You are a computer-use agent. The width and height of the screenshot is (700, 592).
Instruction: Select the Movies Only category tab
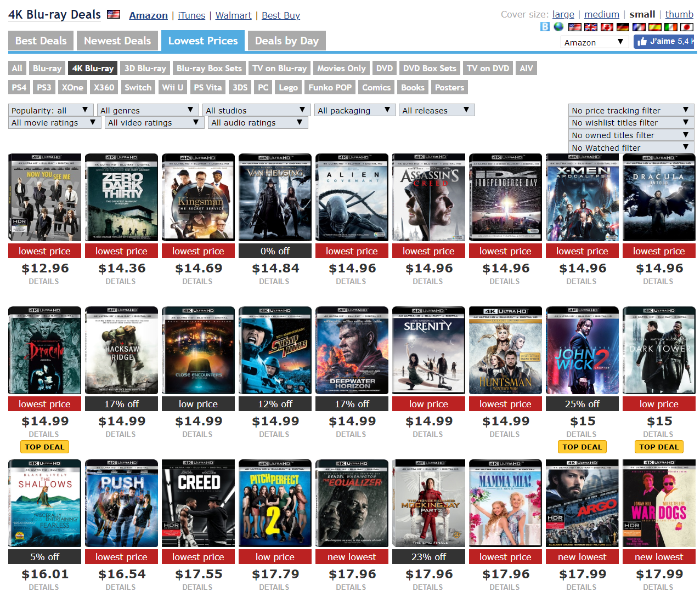[x=341, y=68]
